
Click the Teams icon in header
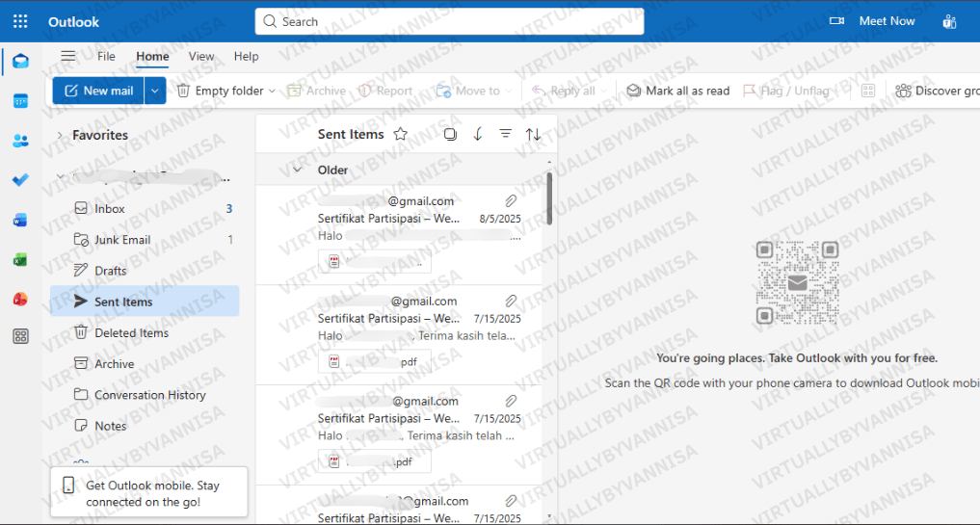(949, 21)
